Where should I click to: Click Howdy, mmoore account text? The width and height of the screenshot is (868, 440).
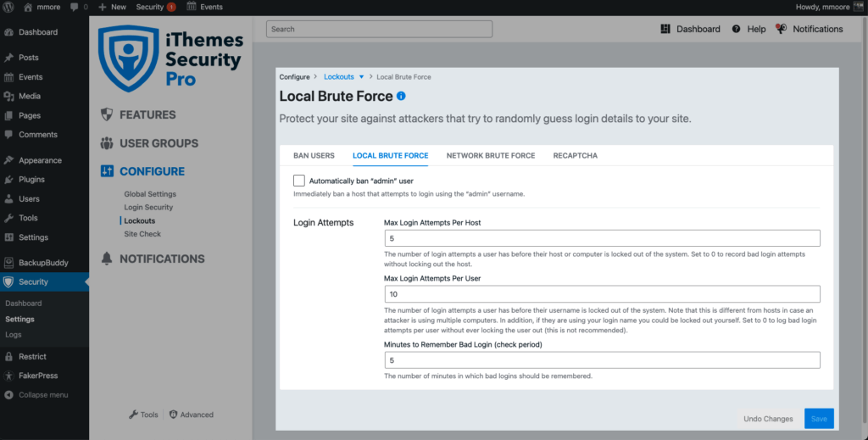(x=822, y=7)
